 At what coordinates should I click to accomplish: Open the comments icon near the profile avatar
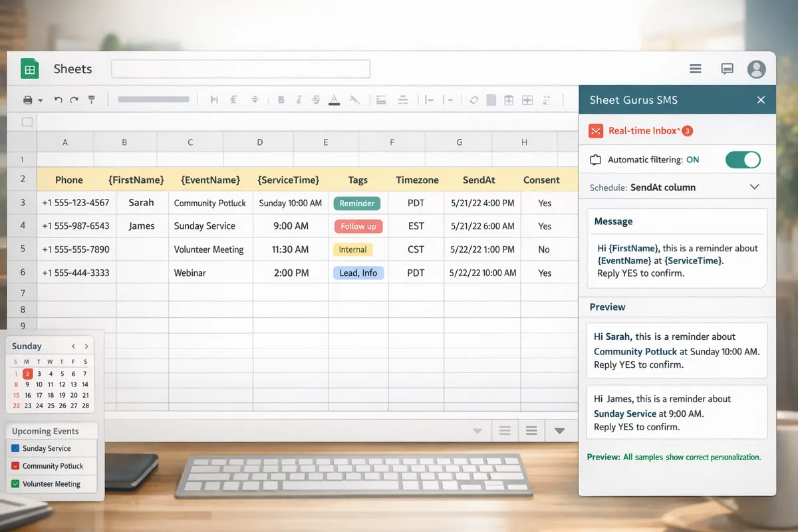click(x=726, y=68)
